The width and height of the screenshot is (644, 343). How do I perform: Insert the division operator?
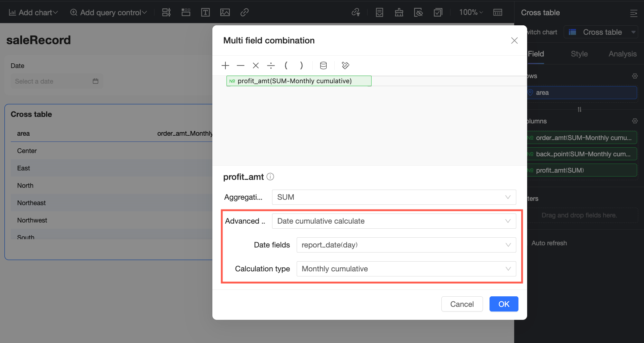(271, 65)
